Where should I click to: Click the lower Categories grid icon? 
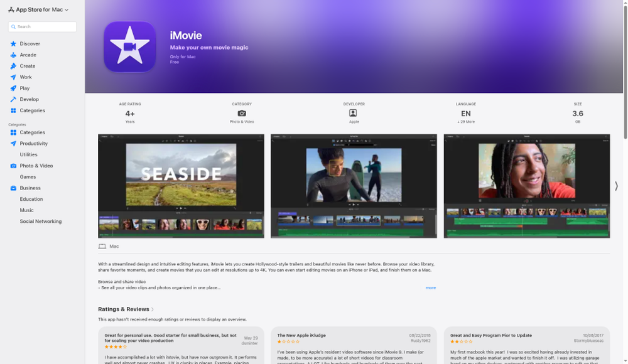pos(13,132)
